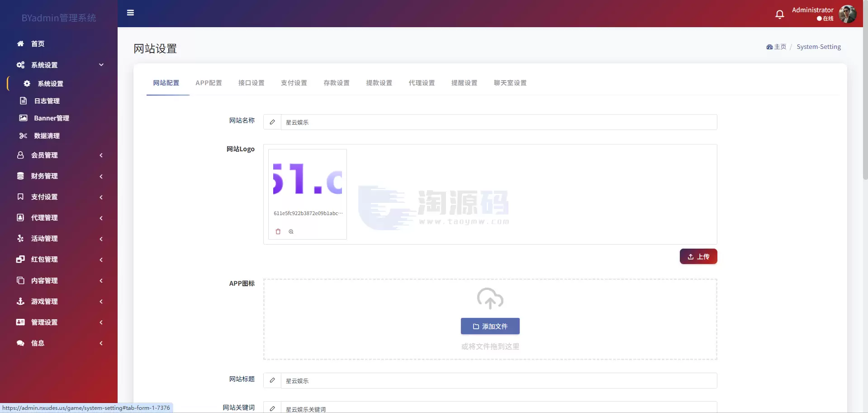Click the pencil icon next to 网站名称
The width and height of the screenshot is (868, 413).
(x=272, y=122)
